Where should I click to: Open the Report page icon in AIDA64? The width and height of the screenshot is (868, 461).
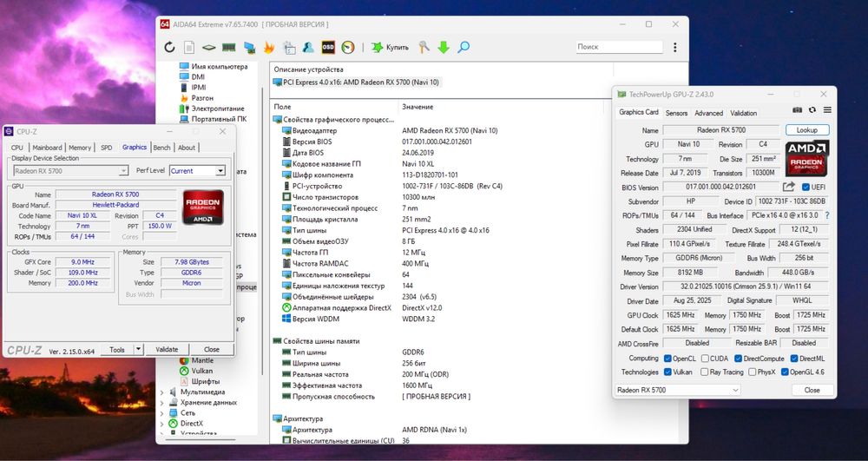189,48
